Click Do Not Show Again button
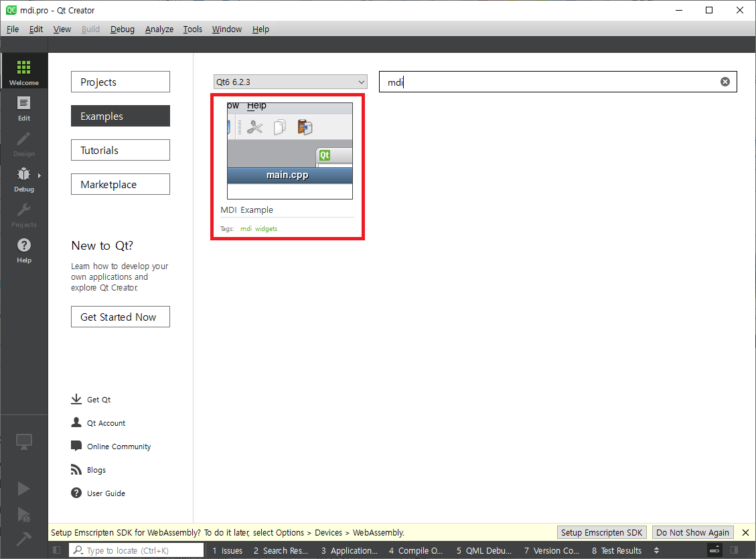 tap(692, 532)
